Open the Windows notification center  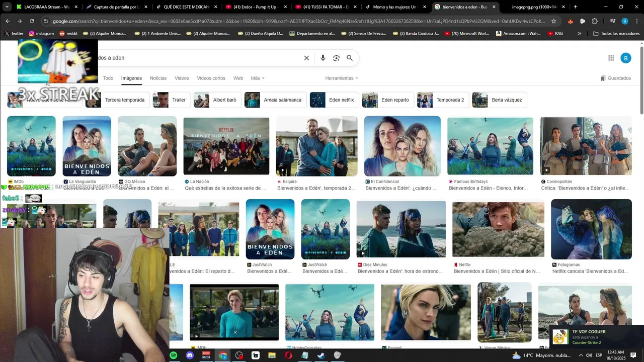[x=633, y=355]
